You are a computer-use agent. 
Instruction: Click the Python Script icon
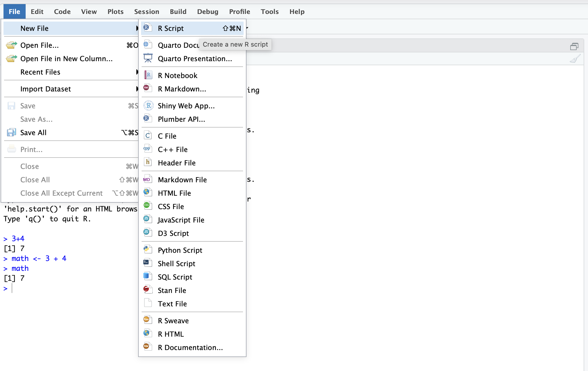click(148, 250)
